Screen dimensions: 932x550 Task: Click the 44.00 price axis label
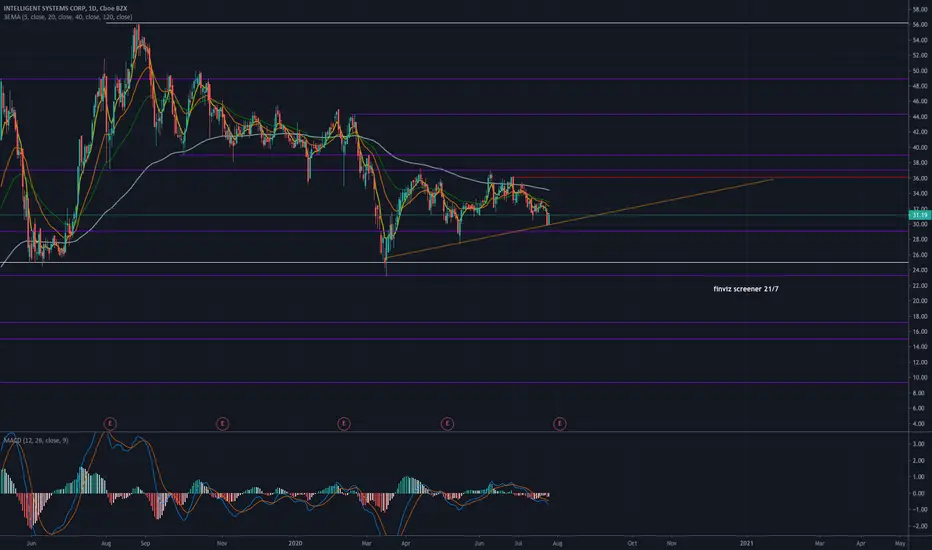click(920, 117)
